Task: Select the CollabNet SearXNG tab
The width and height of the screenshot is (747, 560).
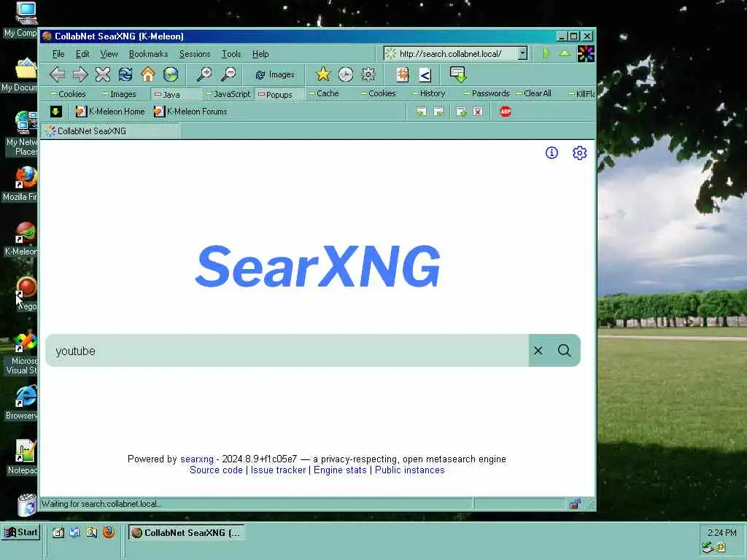Action: (110, 131)
